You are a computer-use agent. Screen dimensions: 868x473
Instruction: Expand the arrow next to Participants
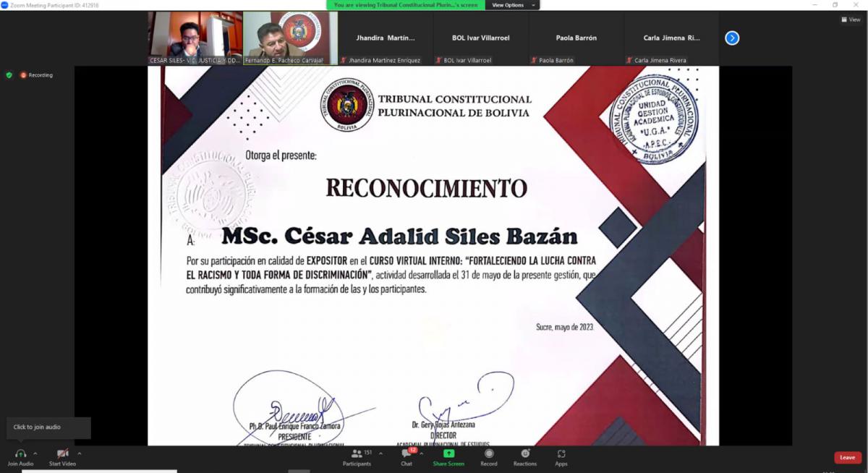pyautogui.click(x=380, y=453)
